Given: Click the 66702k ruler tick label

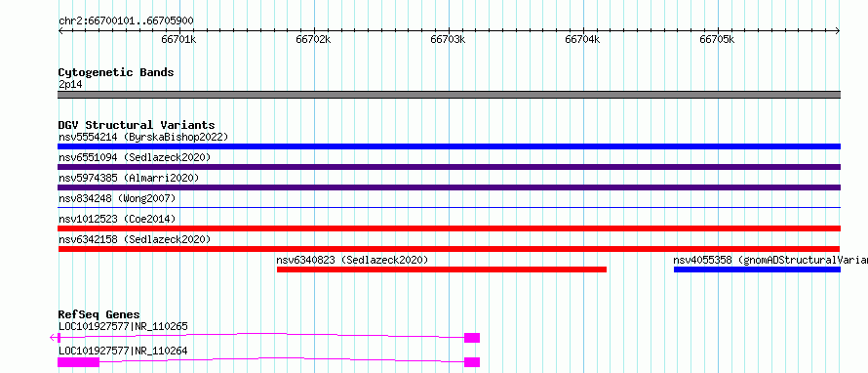Looking at the screenshot, I should (313, 39).
